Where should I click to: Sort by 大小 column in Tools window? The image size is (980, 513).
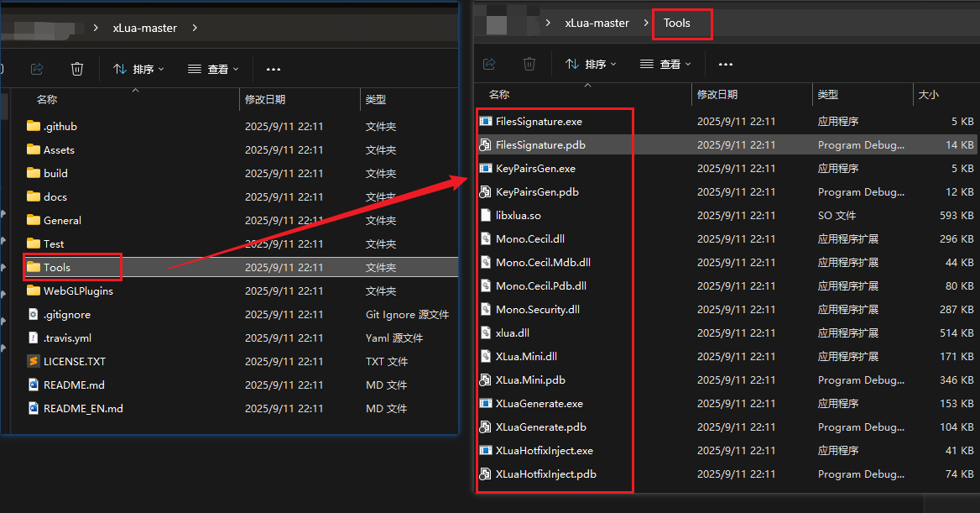[x=929, y=95]
